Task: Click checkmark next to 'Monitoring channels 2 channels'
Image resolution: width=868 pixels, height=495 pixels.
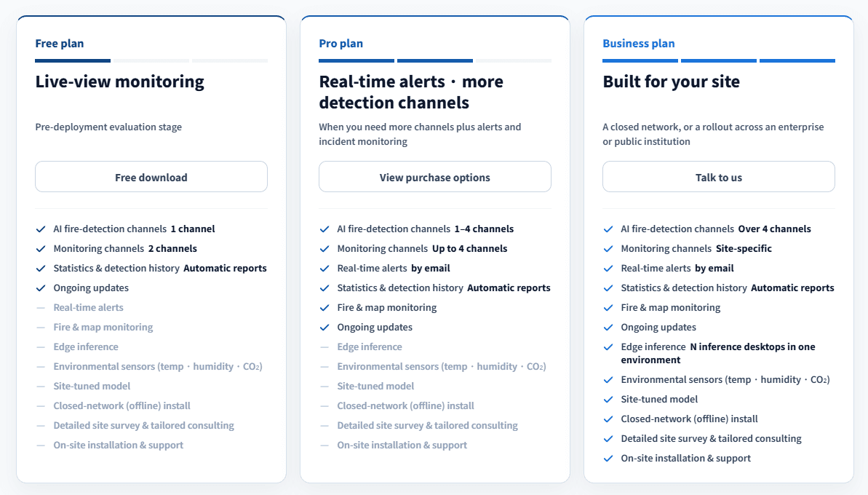Action: (41, 249)
